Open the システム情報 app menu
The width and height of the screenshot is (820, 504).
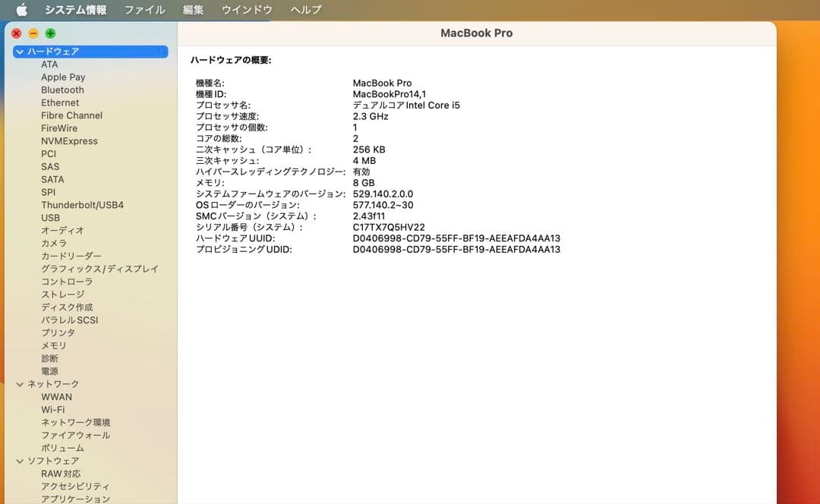[x=75, y=10]
